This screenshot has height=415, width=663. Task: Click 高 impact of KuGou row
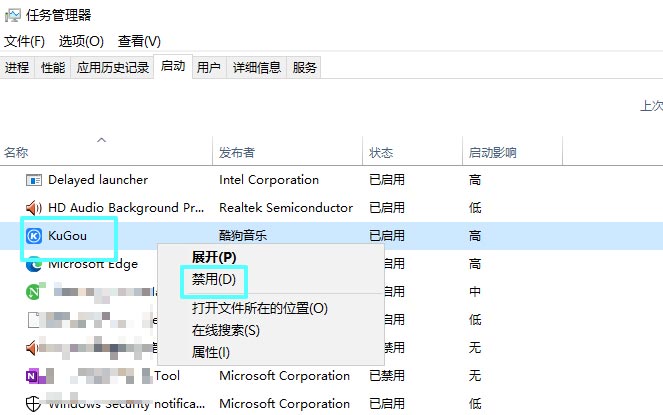click(x=475, y=236)
